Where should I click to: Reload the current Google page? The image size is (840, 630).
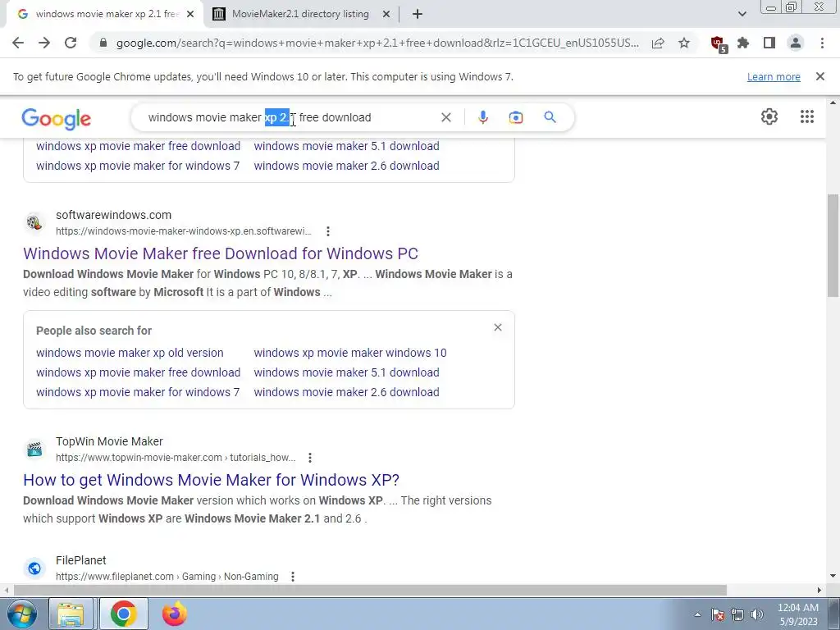pos(71,43)
